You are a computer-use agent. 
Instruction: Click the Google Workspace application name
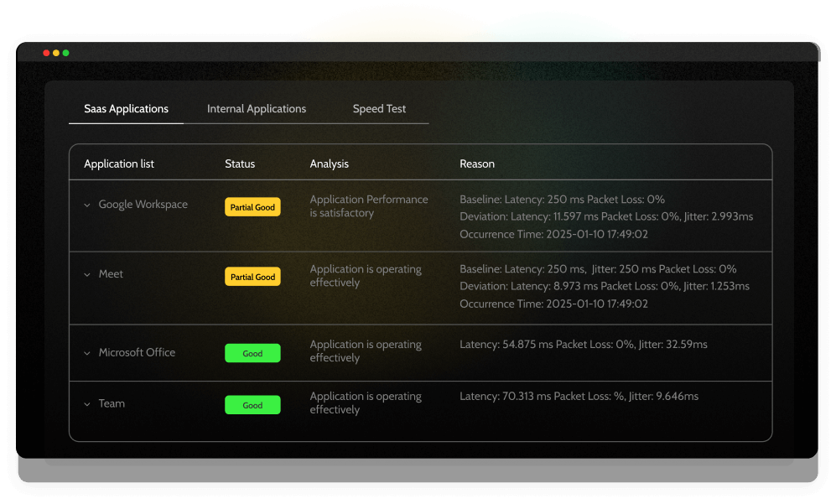click(x=143, y=205)
